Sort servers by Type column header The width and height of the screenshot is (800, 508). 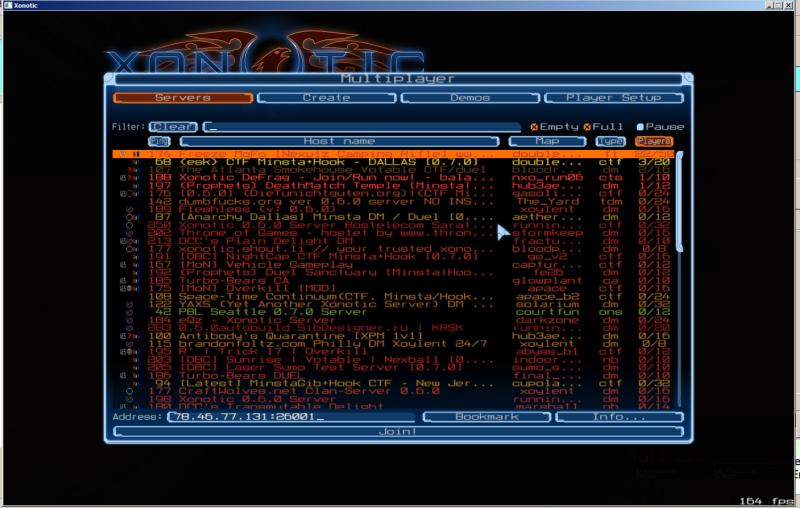pos(610,141)
